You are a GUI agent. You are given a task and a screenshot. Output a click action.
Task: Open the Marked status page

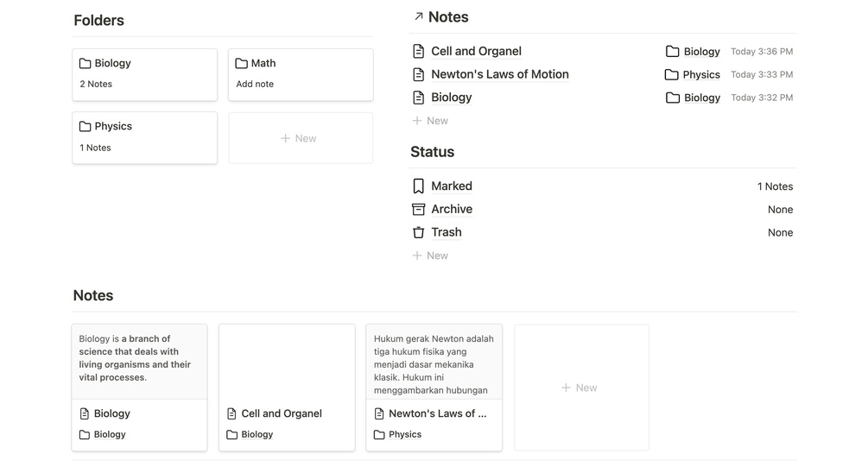(x=452, y=186)
